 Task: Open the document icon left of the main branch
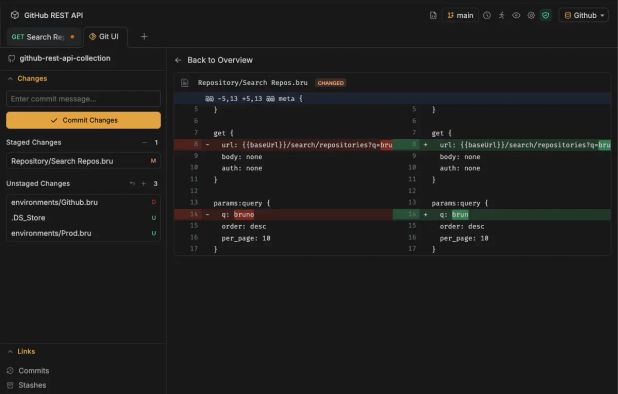(x=433, y=15)
